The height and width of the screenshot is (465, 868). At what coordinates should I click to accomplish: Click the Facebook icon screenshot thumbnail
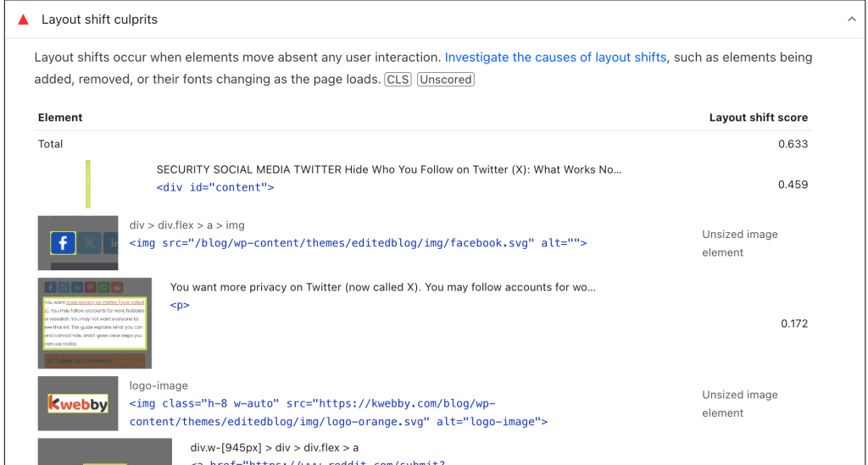click(x=78, y=242)
